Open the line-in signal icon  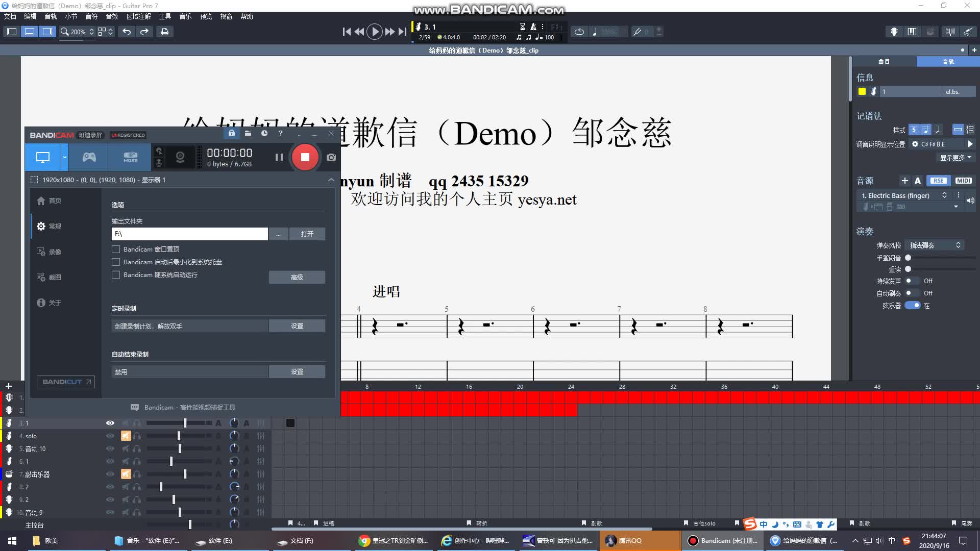[x=949, y=32]
